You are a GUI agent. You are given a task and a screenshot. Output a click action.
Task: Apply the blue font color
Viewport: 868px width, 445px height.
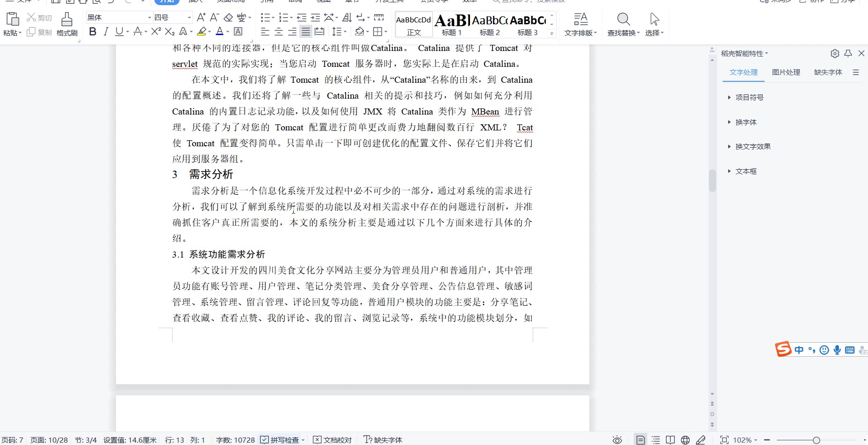(x=220, y=32)
